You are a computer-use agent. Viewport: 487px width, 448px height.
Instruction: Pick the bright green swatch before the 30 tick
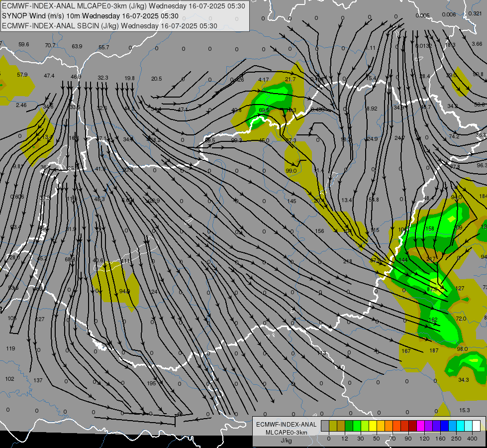[357, 426]
